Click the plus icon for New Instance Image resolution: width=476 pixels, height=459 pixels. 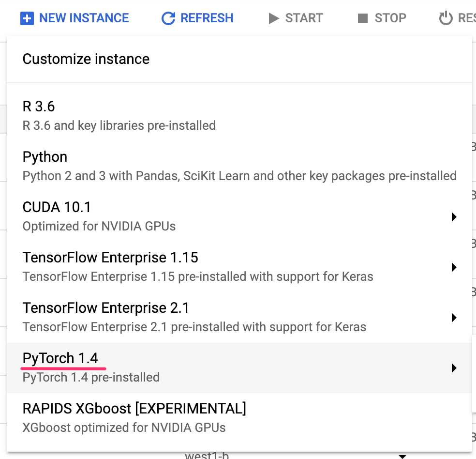(27, 18)
